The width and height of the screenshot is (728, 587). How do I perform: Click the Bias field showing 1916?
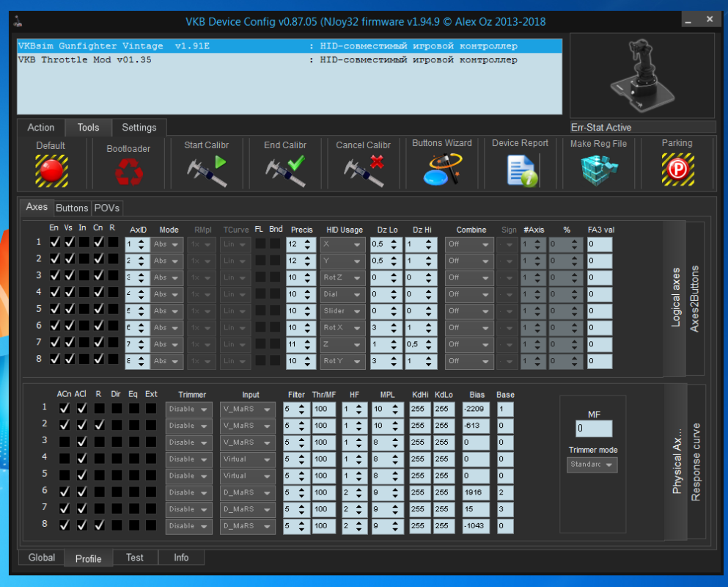click(x=475, y=493)
